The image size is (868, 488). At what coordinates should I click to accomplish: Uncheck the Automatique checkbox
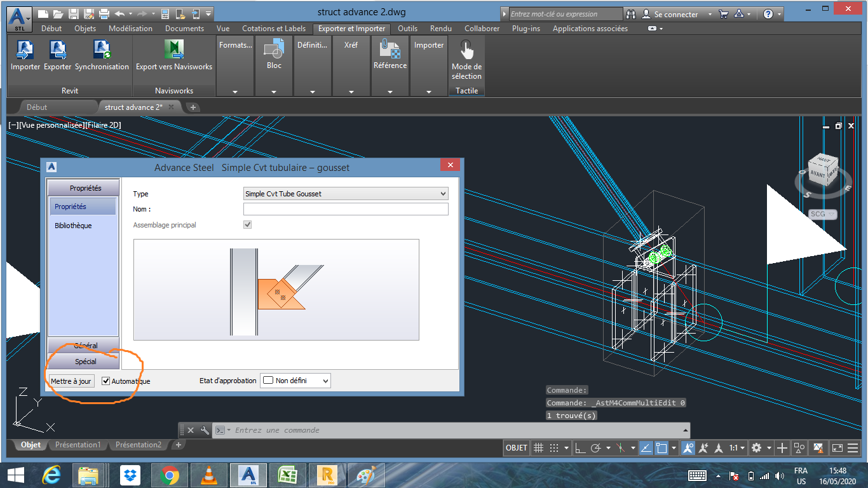[106, 381]
